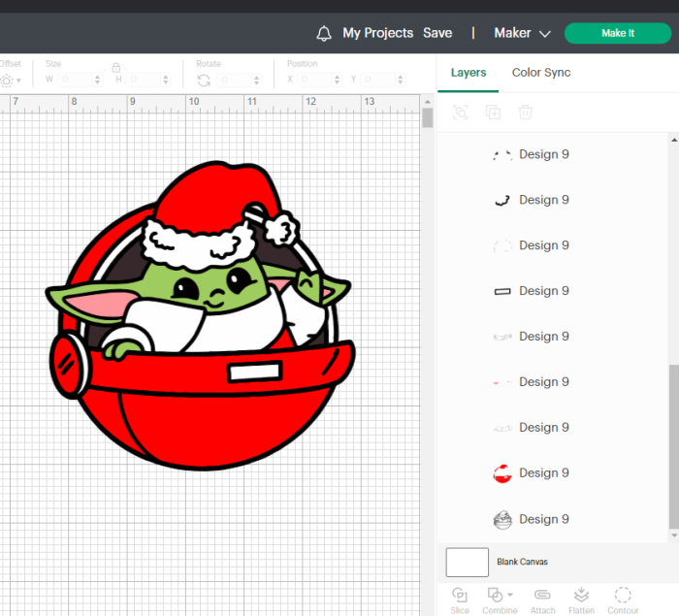Click the Position X stepper arrows
679x616 pixels.
pyautogui.click(x=338, y=80)
